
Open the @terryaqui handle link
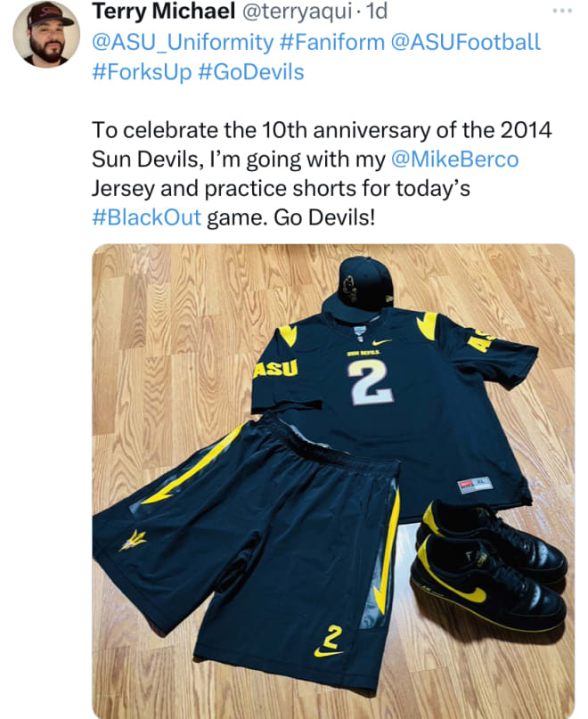click(x=297, y=11)
